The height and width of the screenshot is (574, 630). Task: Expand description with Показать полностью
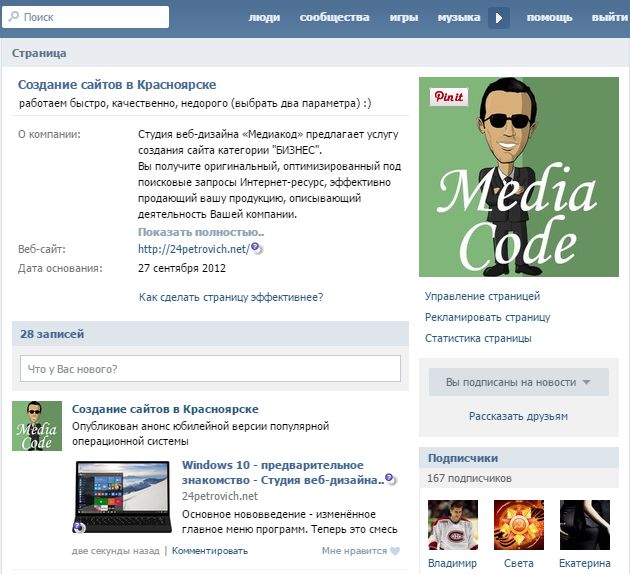click(x=201, y=232)
